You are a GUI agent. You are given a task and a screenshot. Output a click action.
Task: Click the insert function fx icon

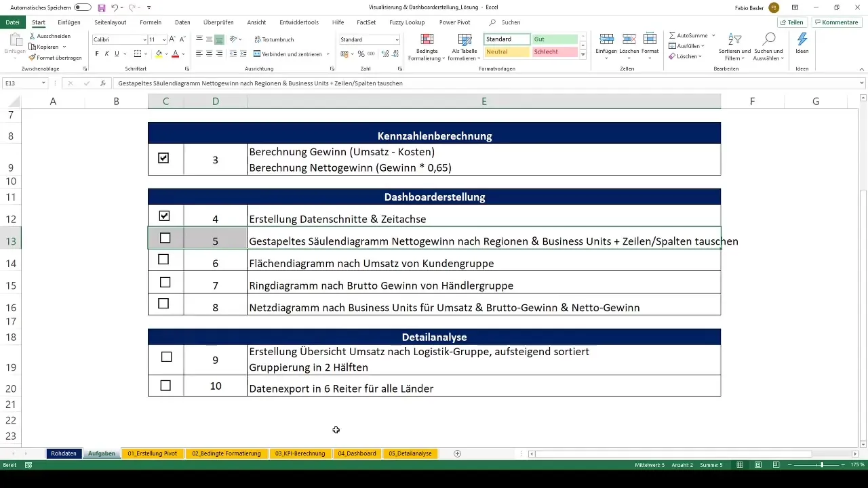point(103,83)
